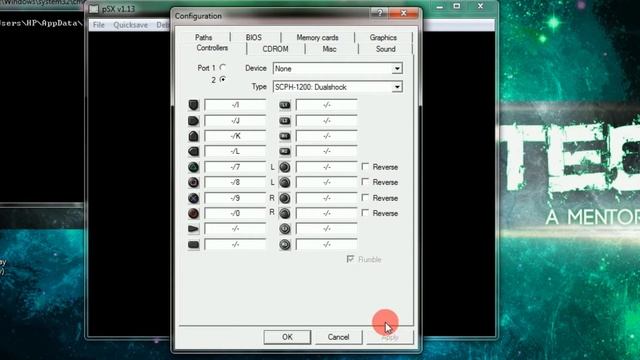Click the binding field showing -/J
The height and width of the screenshot is (360, 640).
tap(235, 121)
